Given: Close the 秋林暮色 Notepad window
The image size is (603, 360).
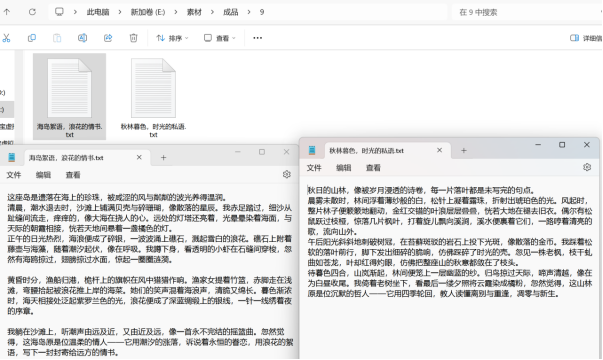Looking at the screenshot, I should click(586, 145).
